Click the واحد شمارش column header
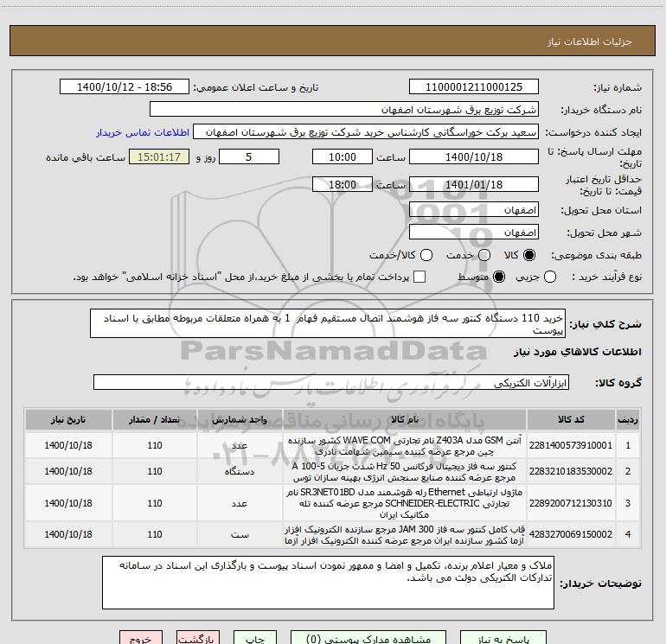The width and height of the screenshot is (666, 644). click(240, 419)
